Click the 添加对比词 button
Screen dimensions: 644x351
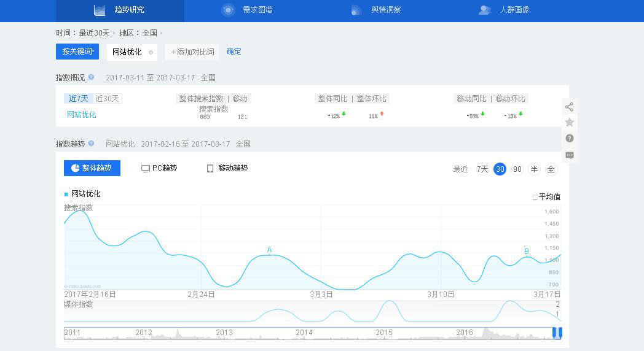[x=192, y=52]
